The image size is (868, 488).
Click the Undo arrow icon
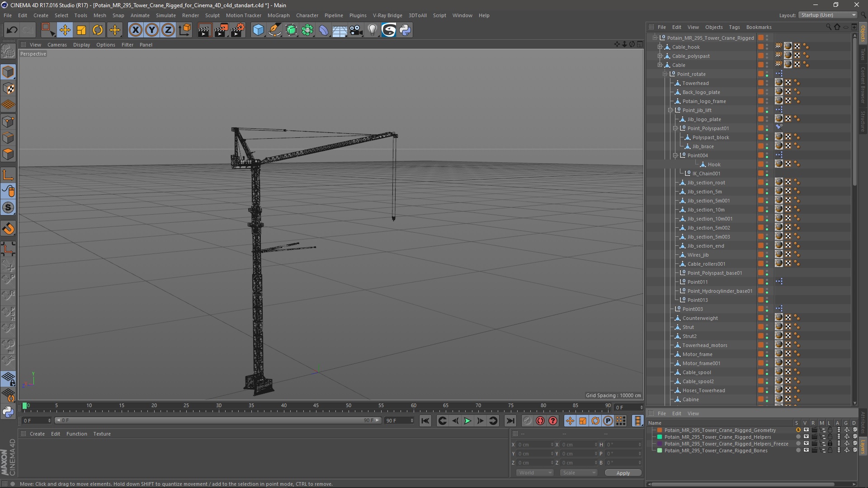click(x=12, y=30)
